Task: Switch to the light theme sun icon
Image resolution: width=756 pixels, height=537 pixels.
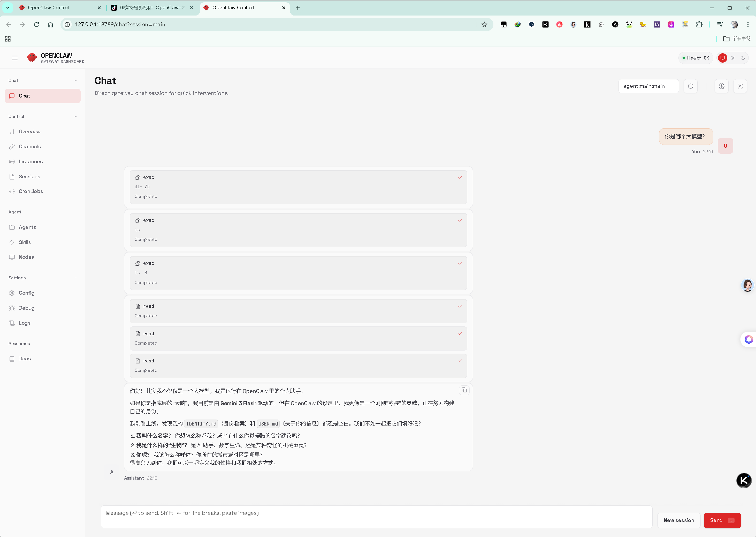Action: click(732, 58)
